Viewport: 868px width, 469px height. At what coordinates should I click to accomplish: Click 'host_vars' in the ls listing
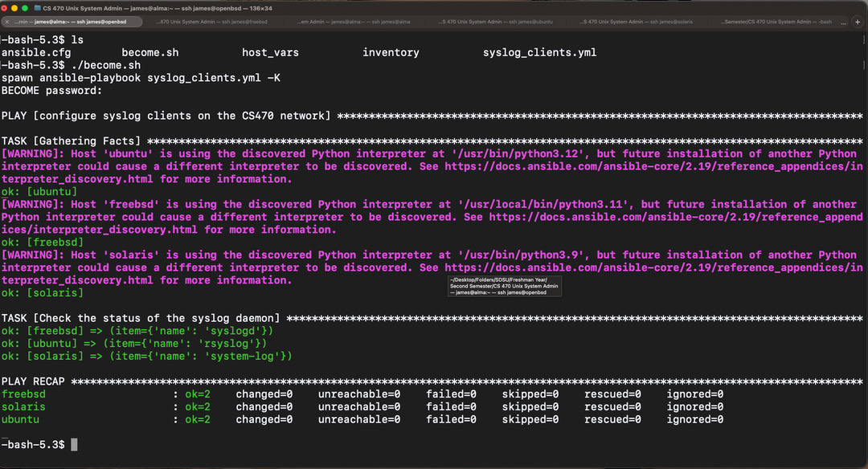coord(270,52)
